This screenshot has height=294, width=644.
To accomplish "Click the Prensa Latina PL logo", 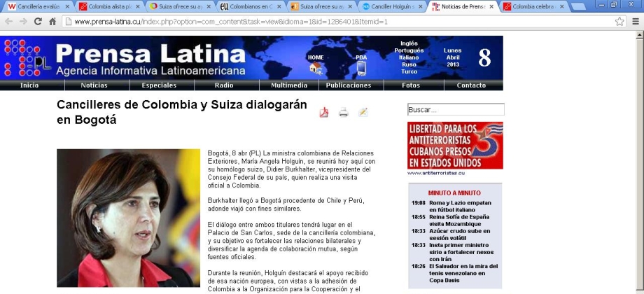I will click(27, 57).
